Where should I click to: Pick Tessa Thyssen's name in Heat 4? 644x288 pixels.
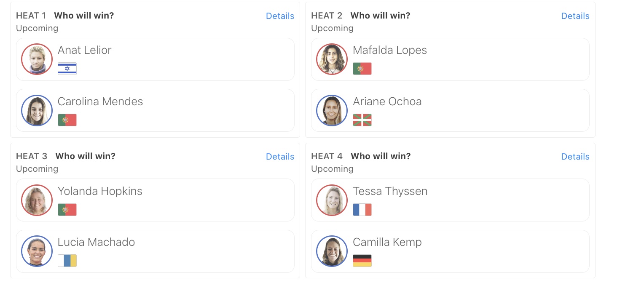(x=390, y=191)
